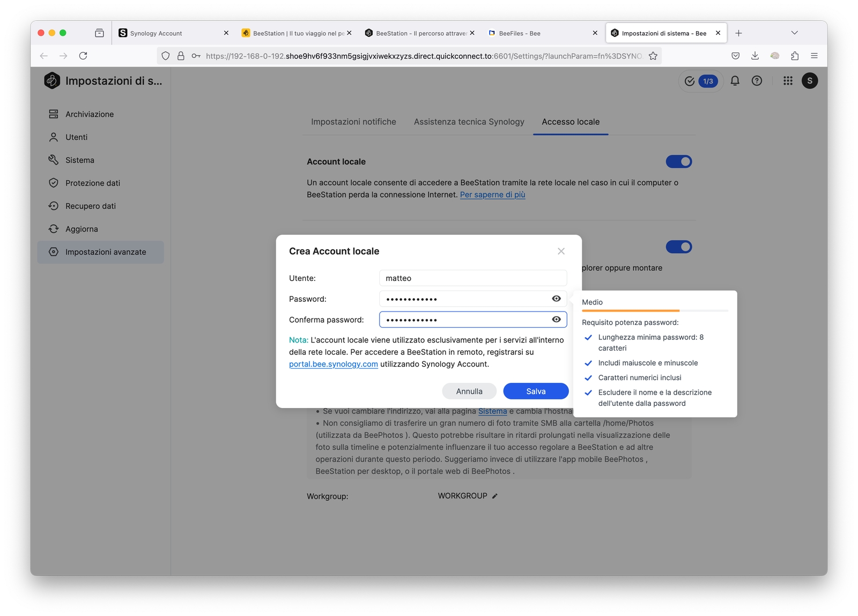The image size is (858, 616).
Task: Click the Annulla button
Action: 469,391
